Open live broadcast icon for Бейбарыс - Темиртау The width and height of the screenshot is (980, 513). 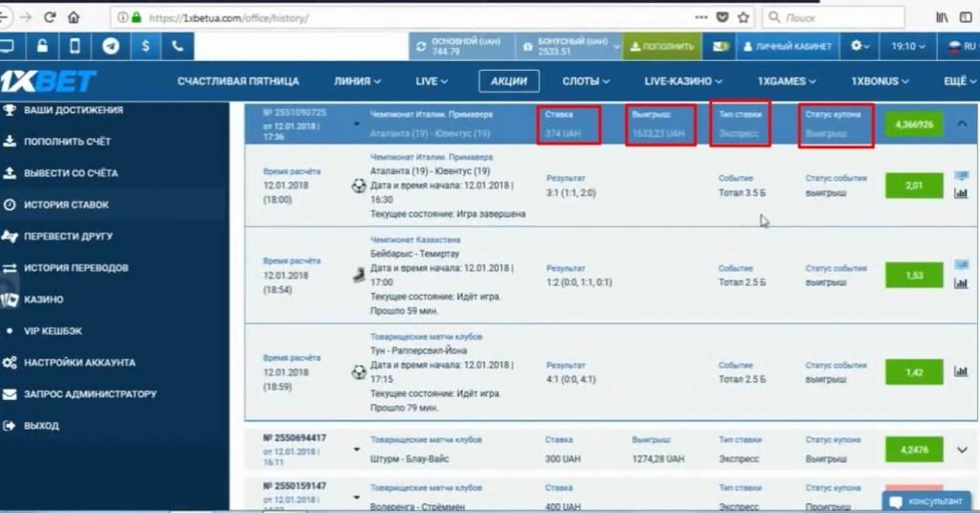tap(961, 265)
